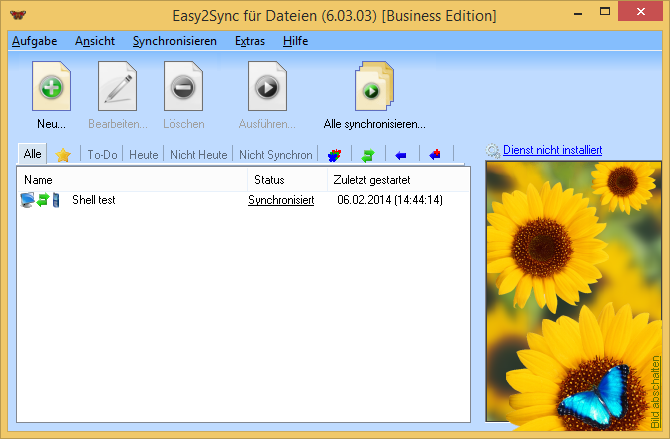Image resolution: width=670 pixels, height=439 pixels.
Task: Click the Löschen delete icon
Action: point(183,87)
